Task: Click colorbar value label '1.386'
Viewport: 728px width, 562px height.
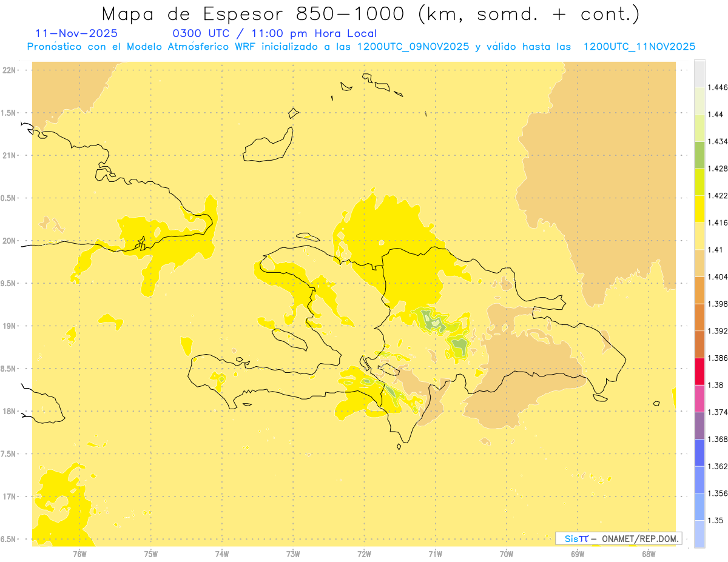Action: [719, 358]
